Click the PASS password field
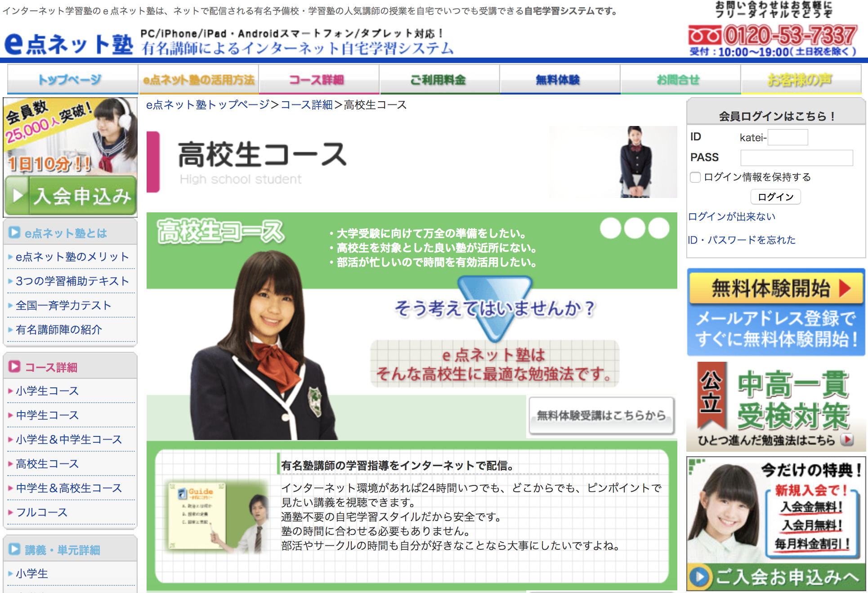This screenshot has height=593, width=868. pos(796,158)
